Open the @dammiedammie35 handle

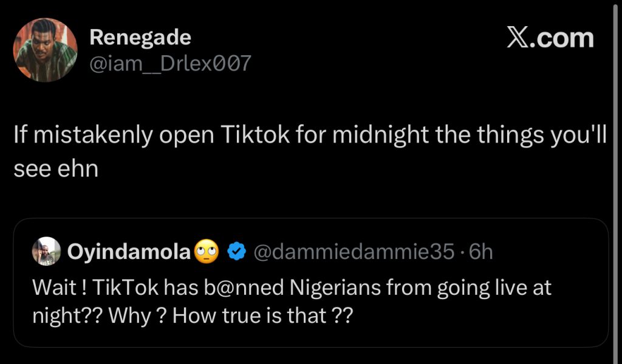click(352, 251)
